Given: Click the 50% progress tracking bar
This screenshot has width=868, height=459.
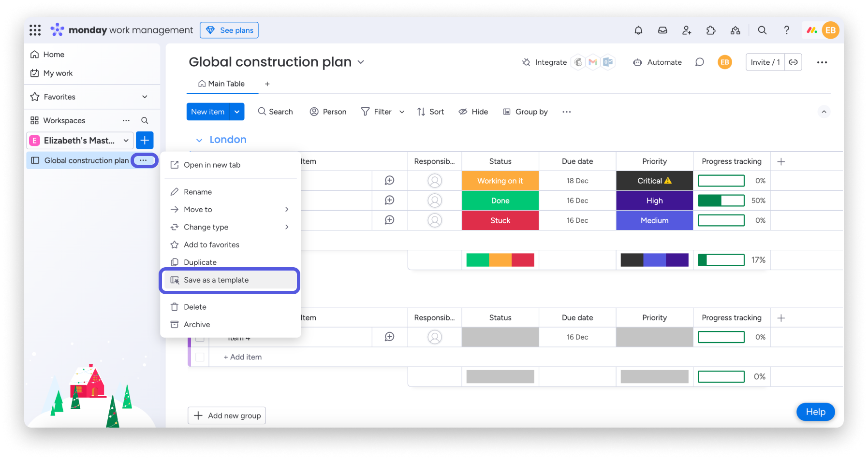Looking at the screenshot, I should [721, 201].
